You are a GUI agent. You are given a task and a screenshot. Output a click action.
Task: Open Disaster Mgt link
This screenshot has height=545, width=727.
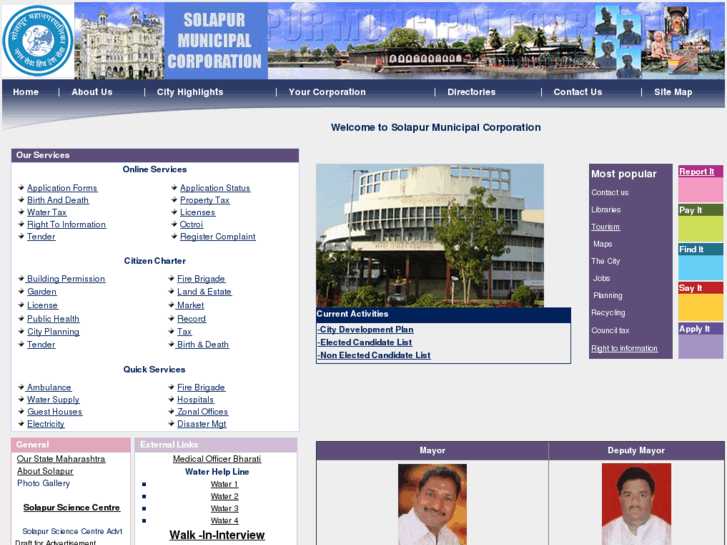(202, 423)
